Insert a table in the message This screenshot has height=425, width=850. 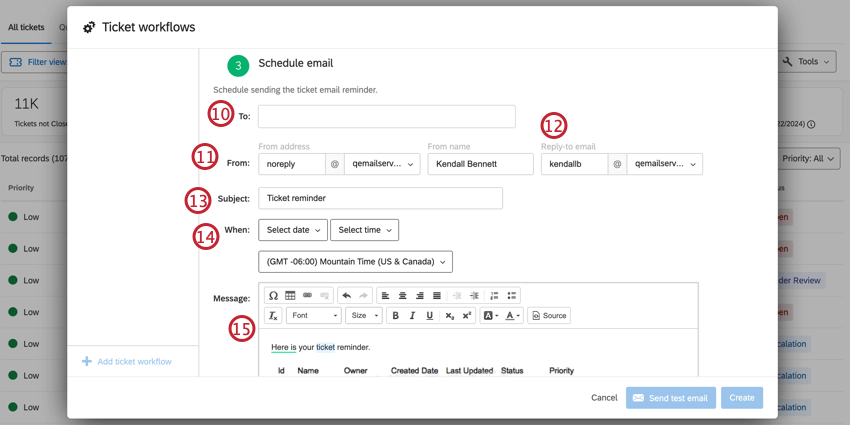pos(290,295)
